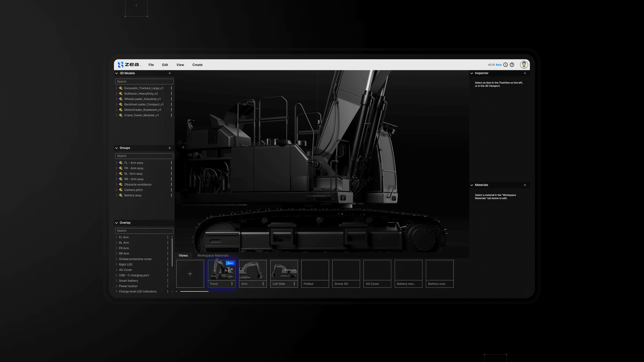Click the plus icon in Inspector panel

click(x=525, y=73)
